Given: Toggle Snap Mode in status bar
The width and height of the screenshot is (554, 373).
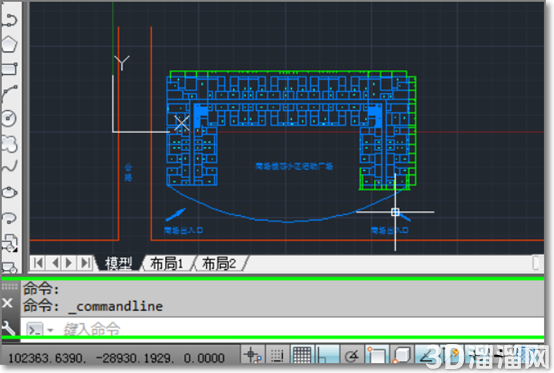Looking at the screenshot, I should coord(277,355).
